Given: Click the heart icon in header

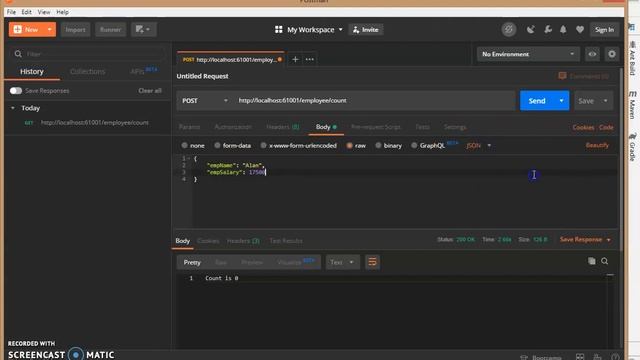Looking at the screenshot, I should [580, 29].
